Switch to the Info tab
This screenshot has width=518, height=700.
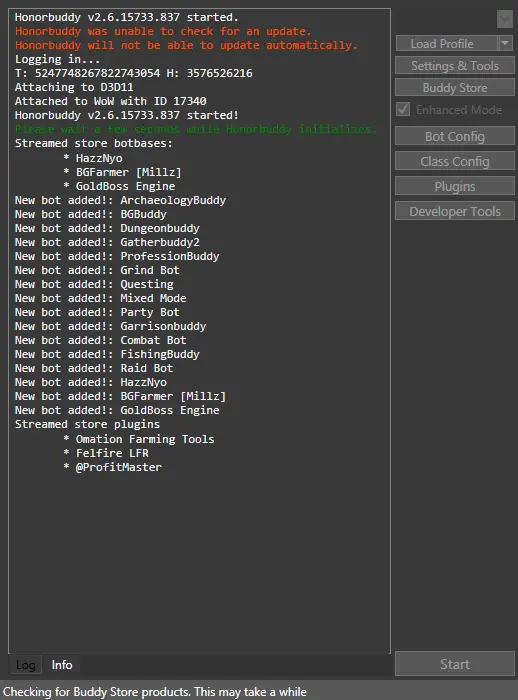(x=62, y=665)
